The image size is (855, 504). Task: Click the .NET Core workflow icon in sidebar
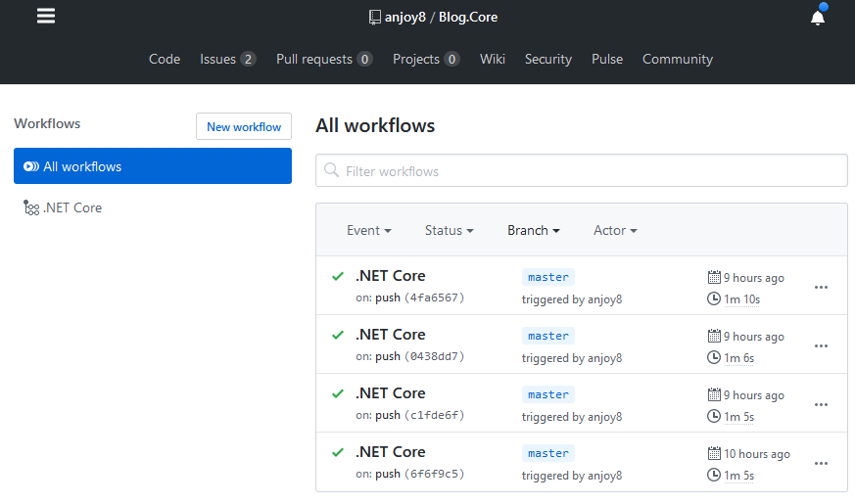pos(31,207)
